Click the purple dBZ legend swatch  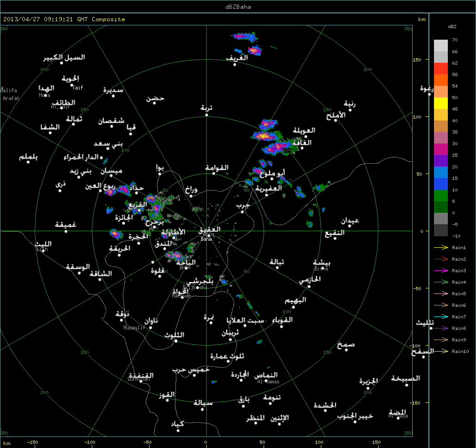click(441, 161)
